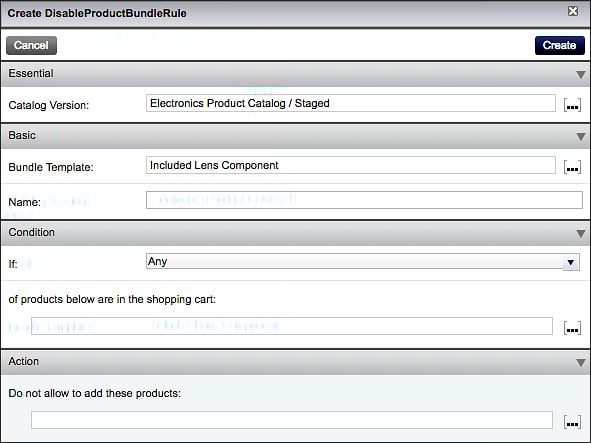Open browse dialog for Bundle Template
The image size is (591, 443).
click(572, 167)
